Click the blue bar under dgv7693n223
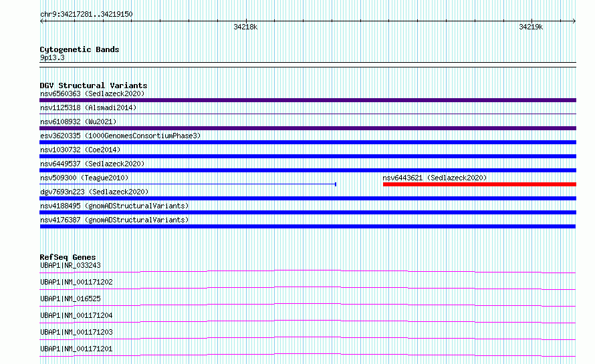The width and height of the screenshot is (595, 364). pos(308,198)
